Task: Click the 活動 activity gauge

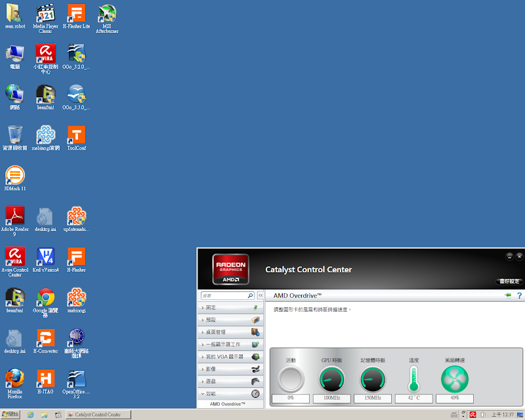Action: [x=291, y=379]
